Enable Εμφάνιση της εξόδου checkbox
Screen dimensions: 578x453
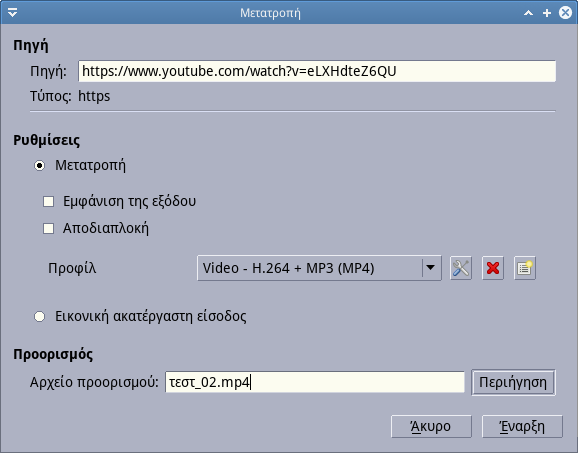click(48, 202)
